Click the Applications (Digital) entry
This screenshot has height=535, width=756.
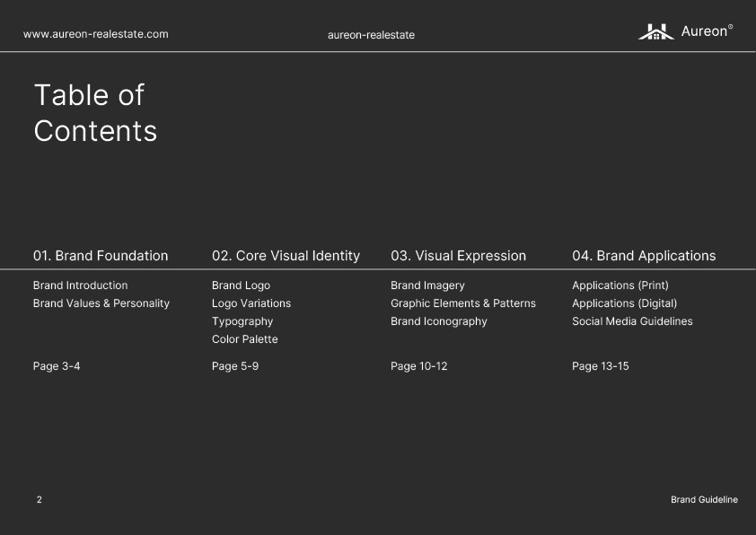coord(624,303)
